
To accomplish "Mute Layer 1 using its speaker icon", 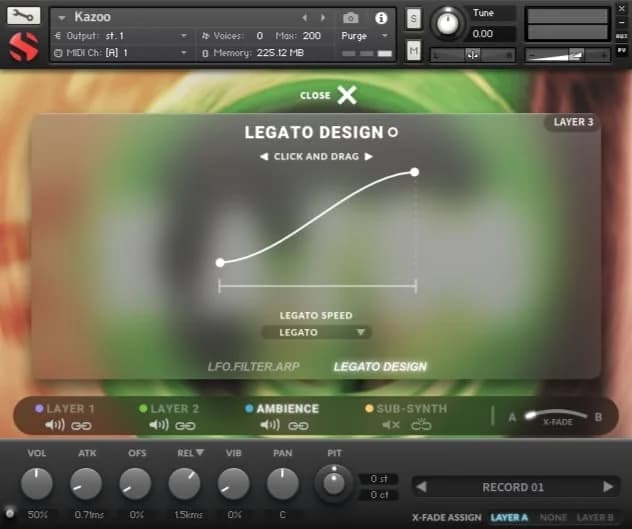I will pyautogui.click(x=55, y=425).
